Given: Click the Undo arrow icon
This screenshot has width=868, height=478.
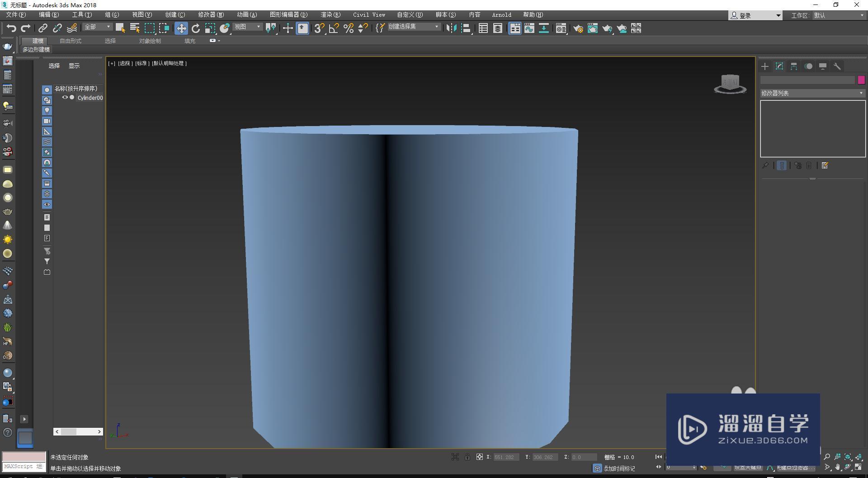Looking at the screenshot, I should coord(11,28).
